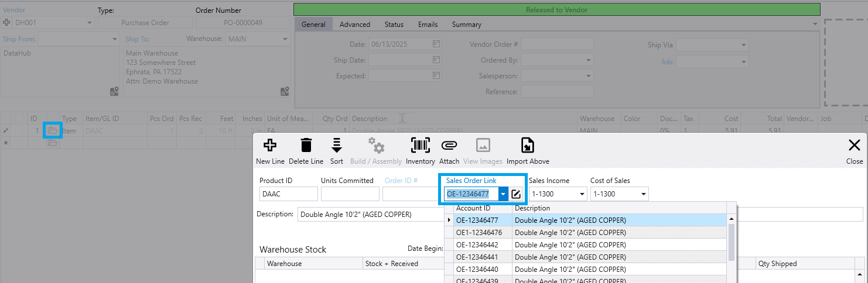Close the line detail panel
Viewport: 868px width, 283px height.
855,150
